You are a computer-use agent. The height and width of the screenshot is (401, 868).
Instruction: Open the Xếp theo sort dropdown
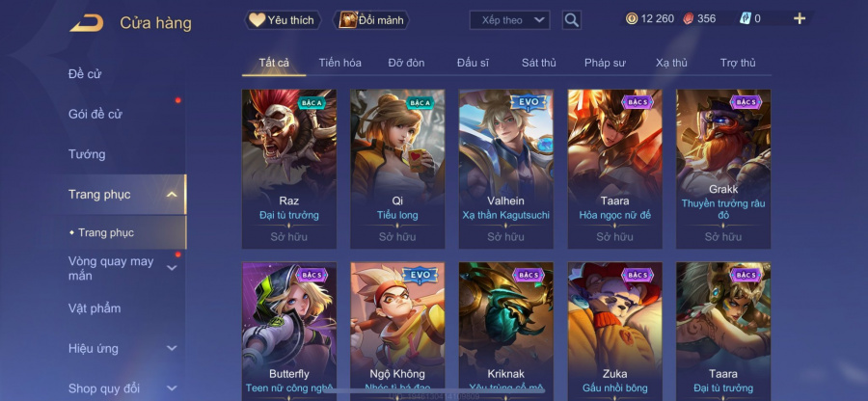pyautogui.click(x=509, y=20)
